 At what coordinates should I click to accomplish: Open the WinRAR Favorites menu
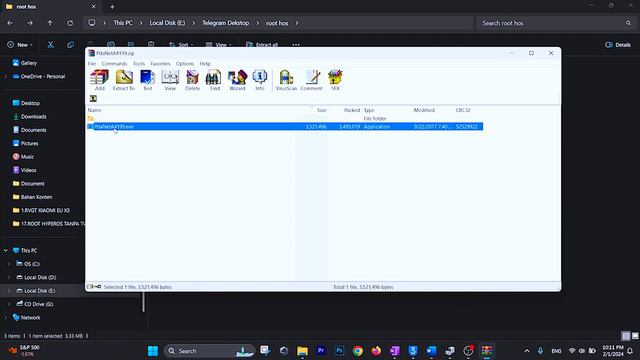coord(160,64)
